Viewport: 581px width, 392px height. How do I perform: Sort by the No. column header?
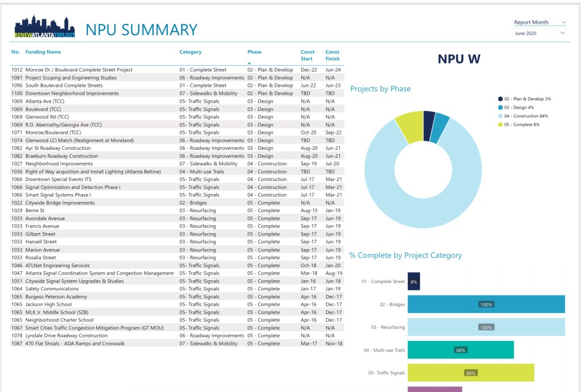(15, 52)
